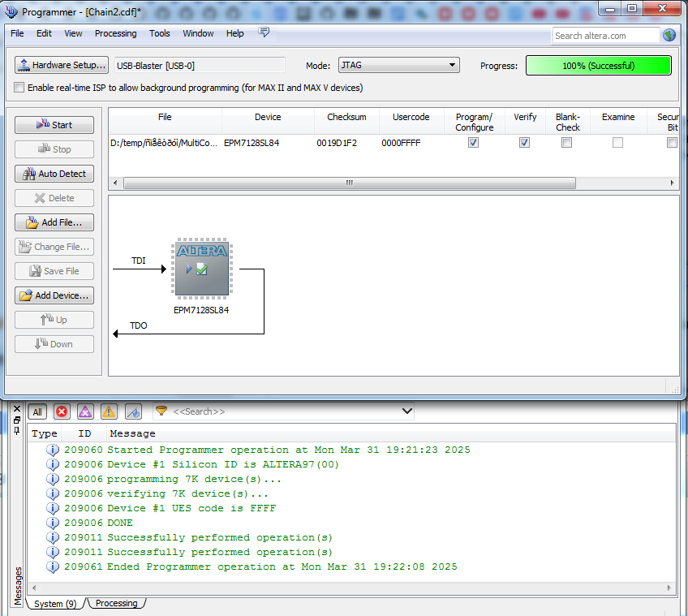Viewport: 688px width, 616px height.
Task: Toggle flagged messages filter icon
Action: tap(133, 411)
